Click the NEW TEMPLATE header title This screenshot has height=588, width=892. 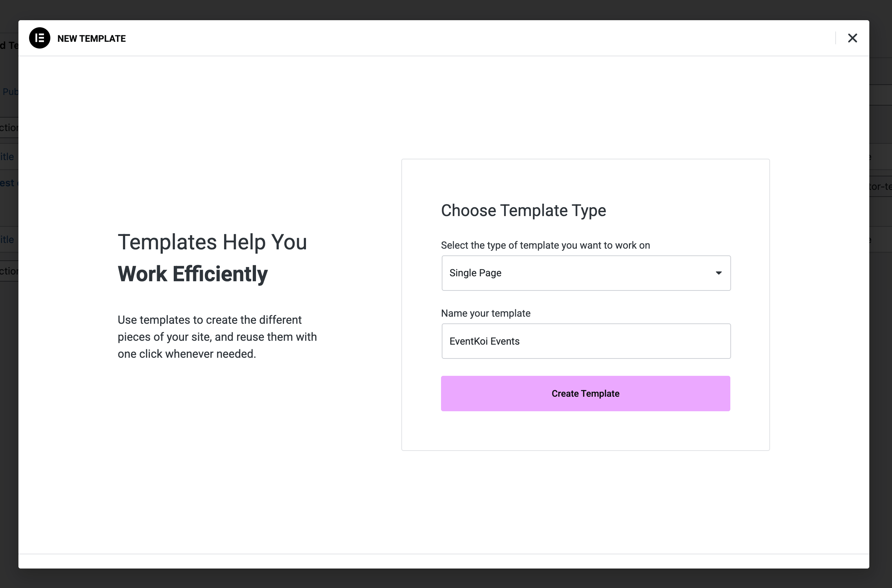91,39
